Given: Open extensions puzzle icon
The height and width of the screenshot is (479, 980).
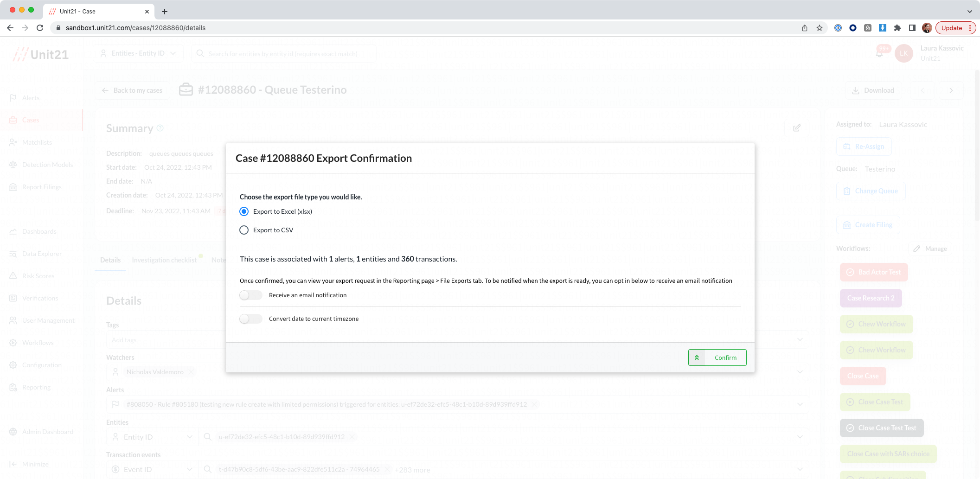Looking at the screenshot, I should (x=897, y=28).
